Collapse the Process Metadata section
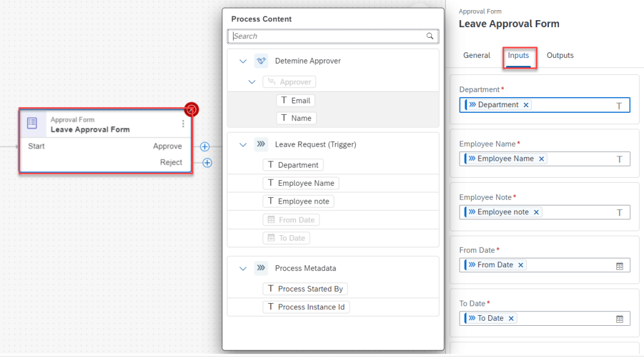Viewport: 644px width, 363px height. point(243,268)
